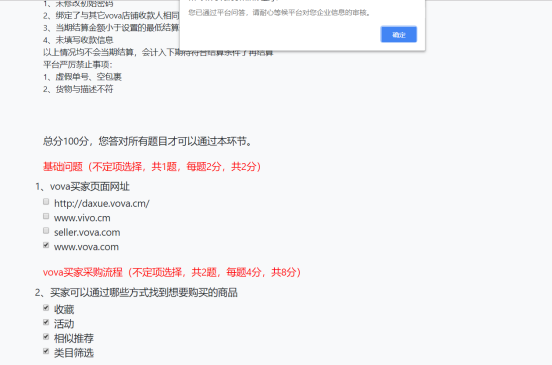Click the 平台严厉禁止事项 line
Viewport: 552px width, 365px height.
[78, 65]
